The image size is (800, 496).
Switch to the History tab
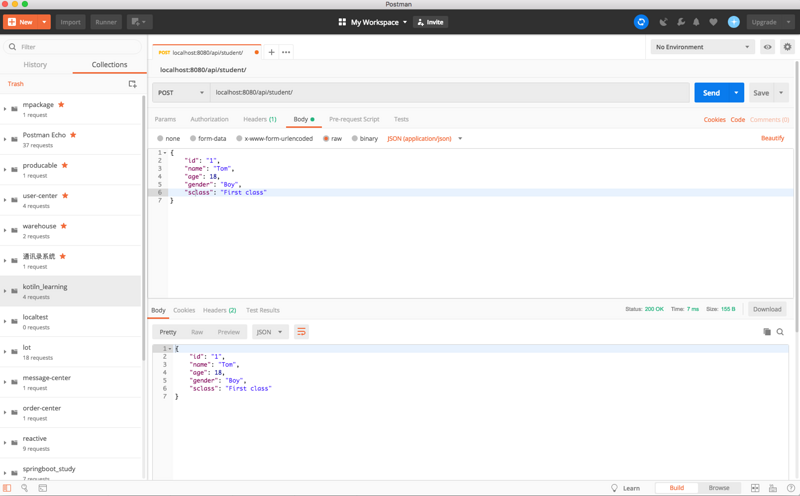[x=35, y=64]
